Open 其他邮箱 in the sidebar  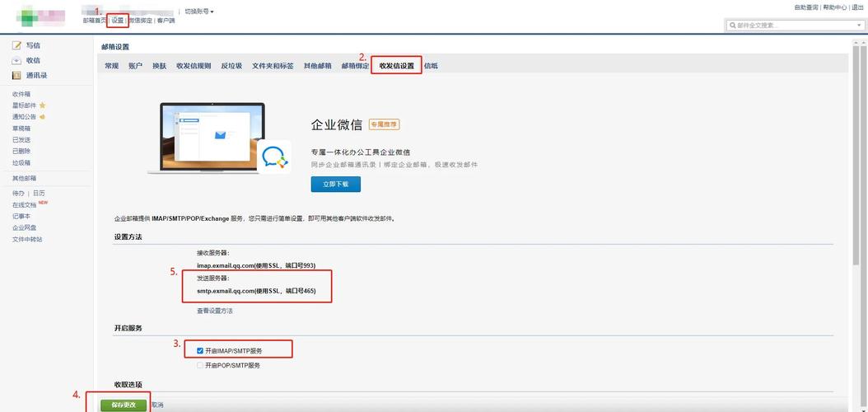pos(25,178)
